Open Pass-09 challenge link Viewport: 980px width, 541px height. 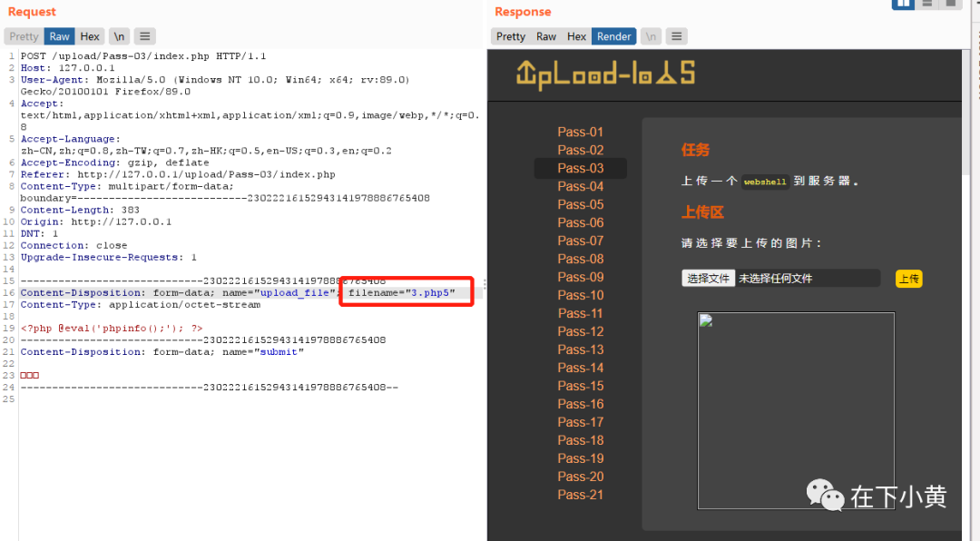point(580,277)
